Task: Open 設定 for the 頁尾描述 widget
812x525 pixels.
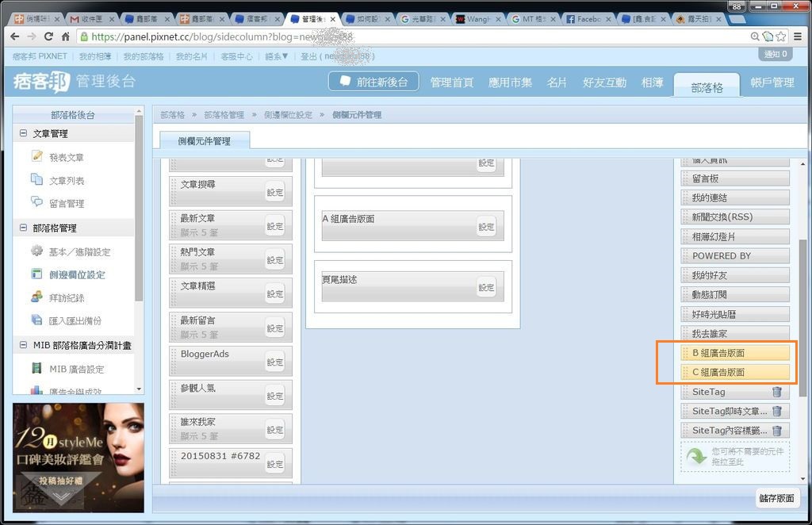Action: pos(486,287)
